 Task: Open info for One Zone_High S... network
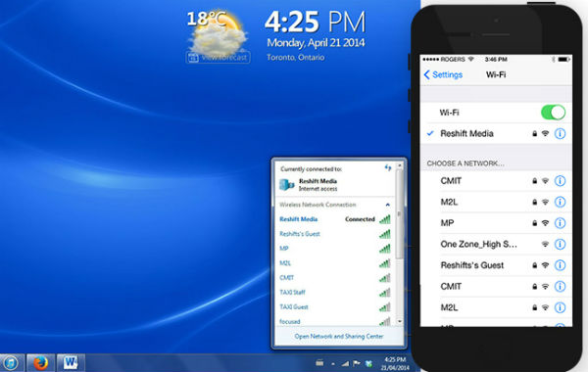[560, 245]
